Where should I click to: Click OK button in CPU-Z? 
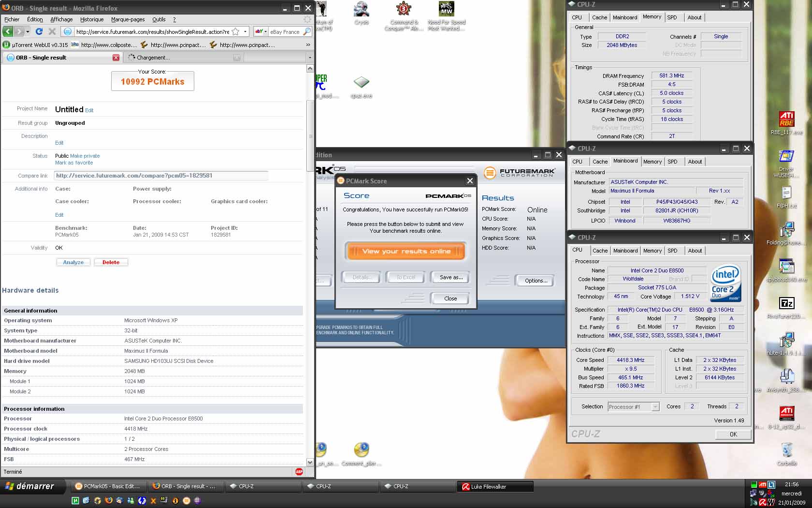(733, 434)
